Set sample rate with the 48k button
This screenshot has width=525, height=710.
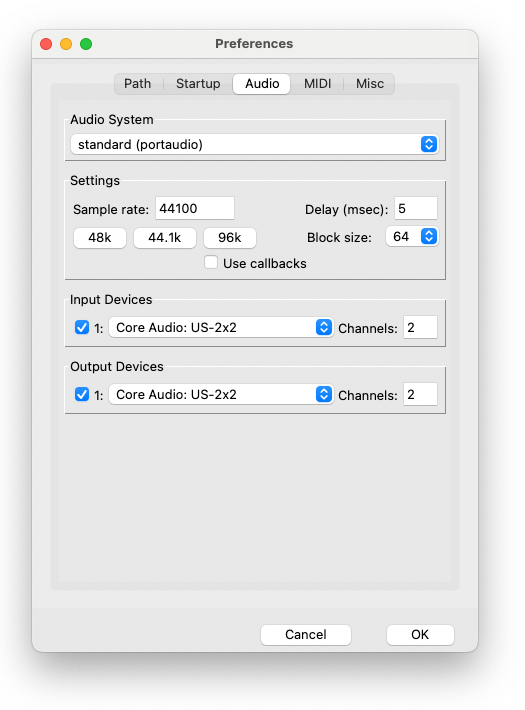pyautogui.click(x=100, y=238)
